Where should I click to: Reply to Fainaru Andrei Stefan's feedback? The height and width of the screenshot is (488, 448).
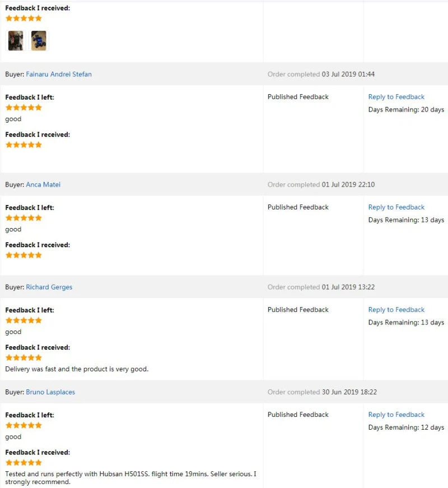(396, 96)
